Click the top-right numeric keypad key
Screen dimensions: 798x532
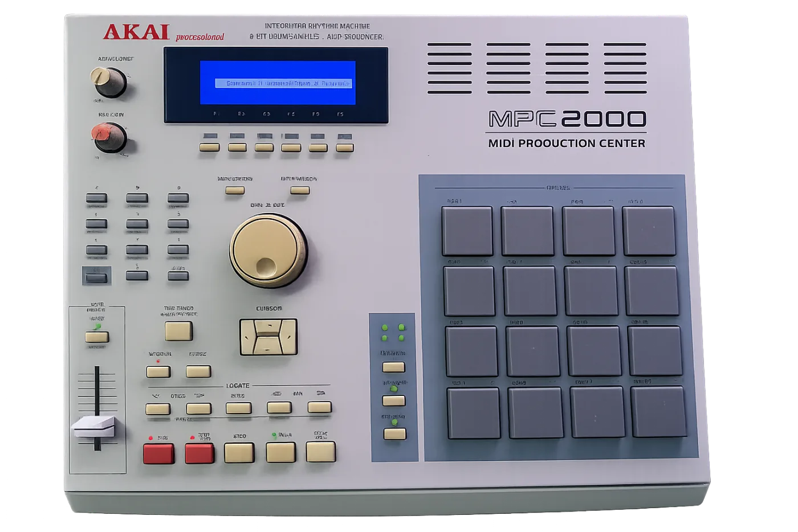pos(178,198)
